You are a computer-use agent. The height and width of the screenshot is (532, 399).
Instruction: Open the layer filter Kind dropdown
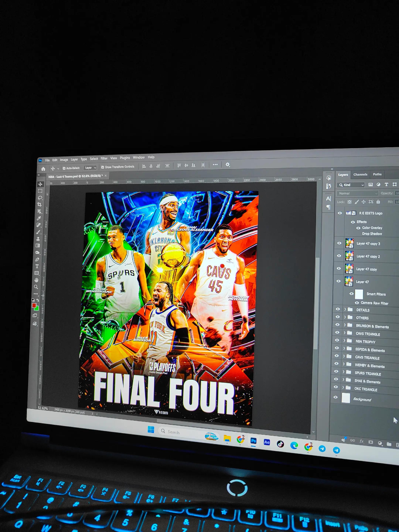(x=351, y=185)
